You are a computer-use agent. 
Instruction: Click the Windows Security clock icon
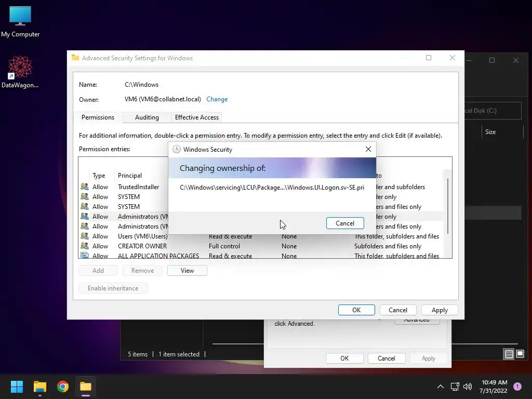coord(176,149)
